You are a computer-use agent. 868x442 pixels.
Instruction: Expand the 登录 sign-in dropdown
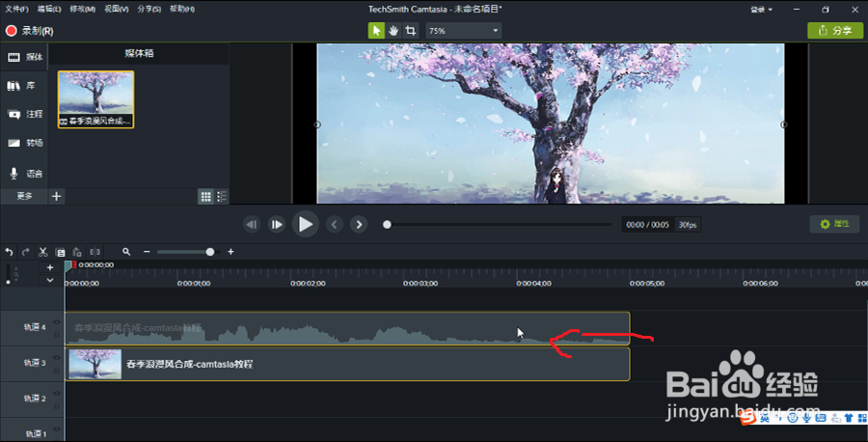pos(761,10)
